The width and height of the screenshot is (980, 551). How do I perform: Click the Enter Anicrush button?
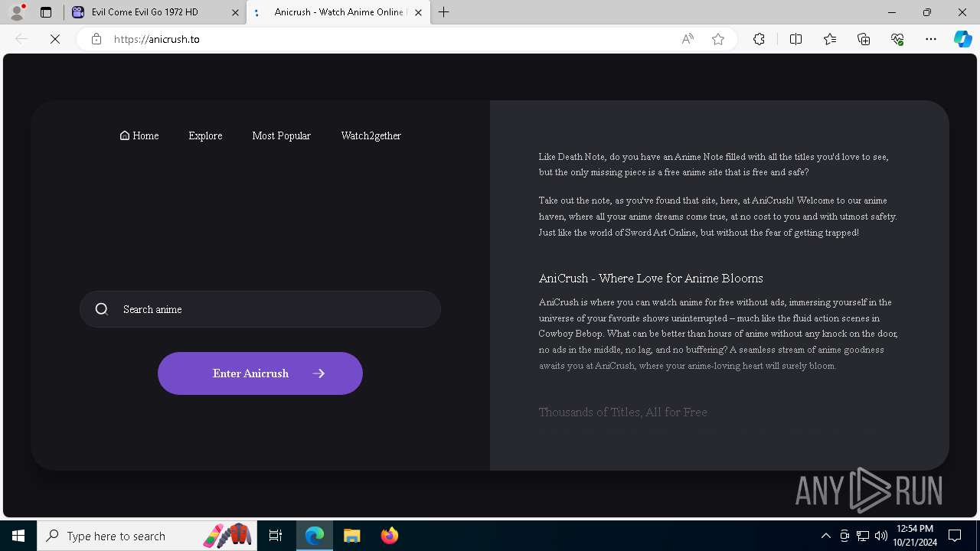[260, 373]
